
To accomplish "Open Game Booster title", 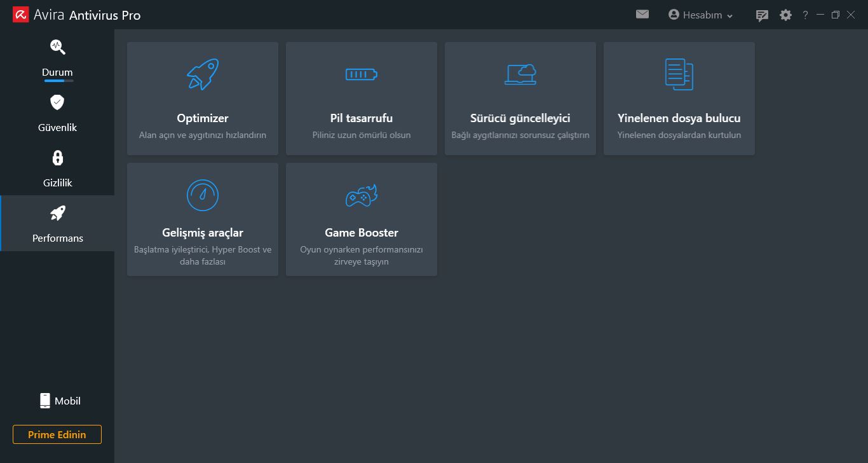I will coord(362,233).
